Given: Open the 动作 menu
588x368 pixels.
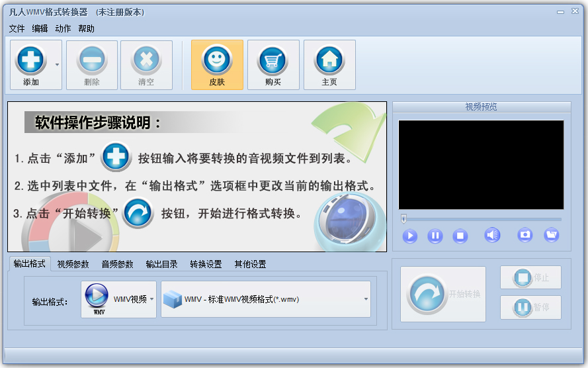Looking at the screenshot, I should tap(63, 28).
